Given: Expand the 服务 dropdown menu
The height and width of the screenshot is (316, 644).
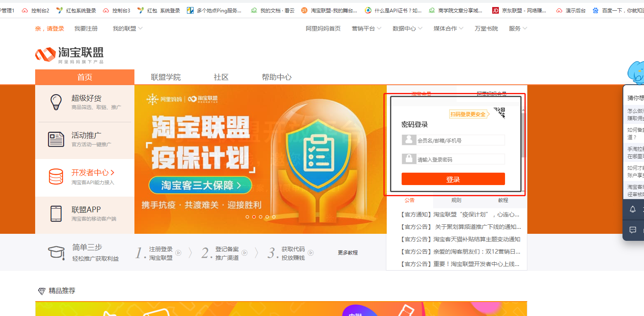Looking at the screenshot, I should click(518, 29).
